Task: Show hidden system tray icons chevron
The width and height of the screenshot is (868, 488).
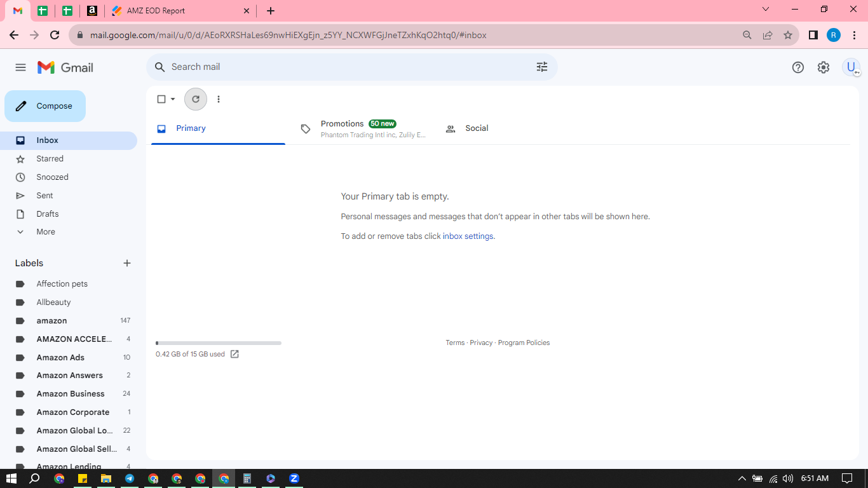Action: tap(742, 478)
